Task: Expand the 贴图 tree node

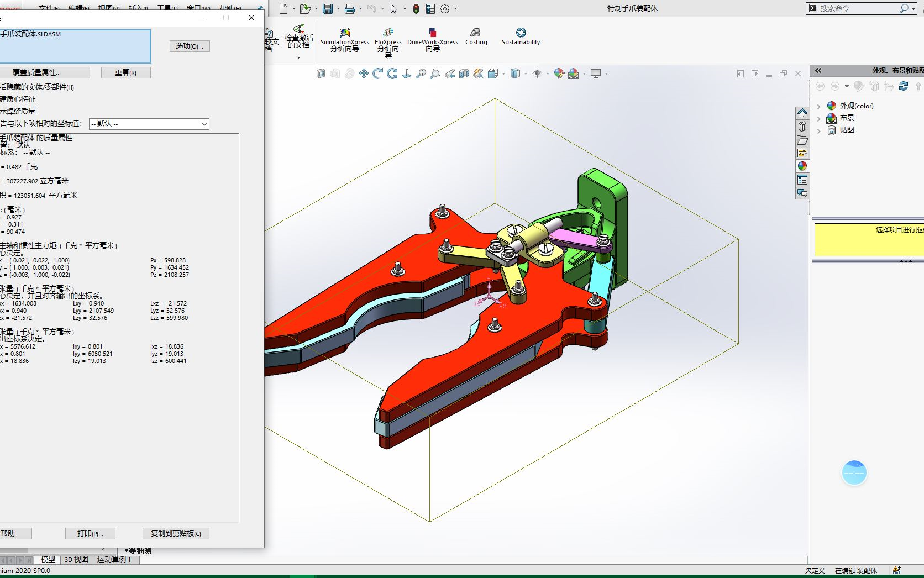Action: coord(819,130)
